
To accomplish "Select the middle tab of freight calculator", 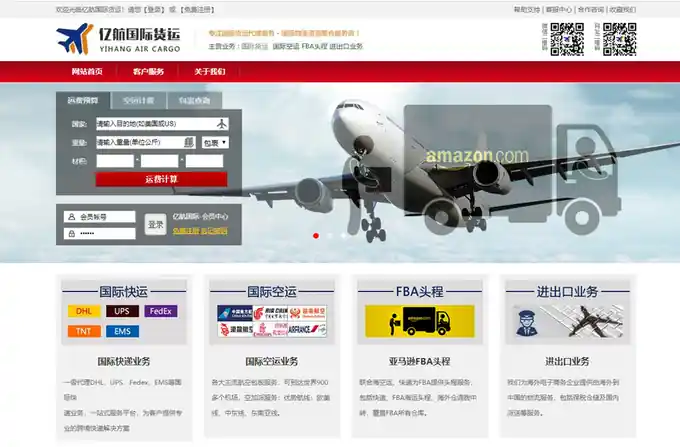I will point(138,101).
